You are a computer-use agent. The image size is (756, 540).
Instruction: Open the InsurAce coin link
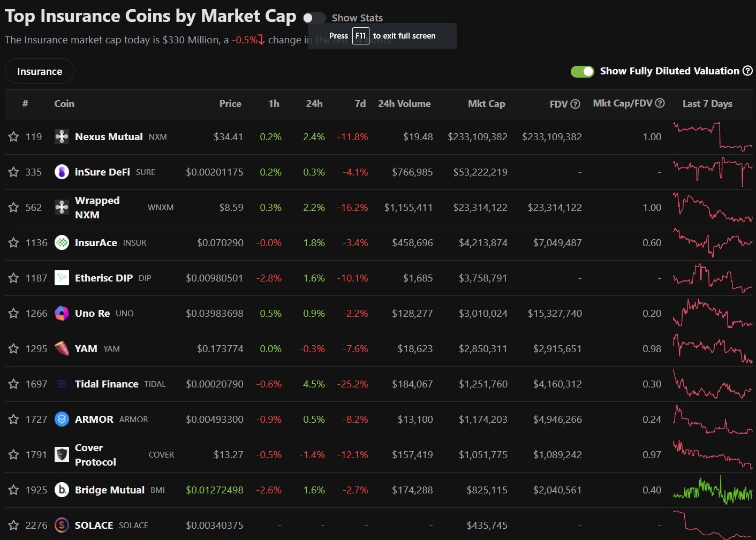[96, 243]
